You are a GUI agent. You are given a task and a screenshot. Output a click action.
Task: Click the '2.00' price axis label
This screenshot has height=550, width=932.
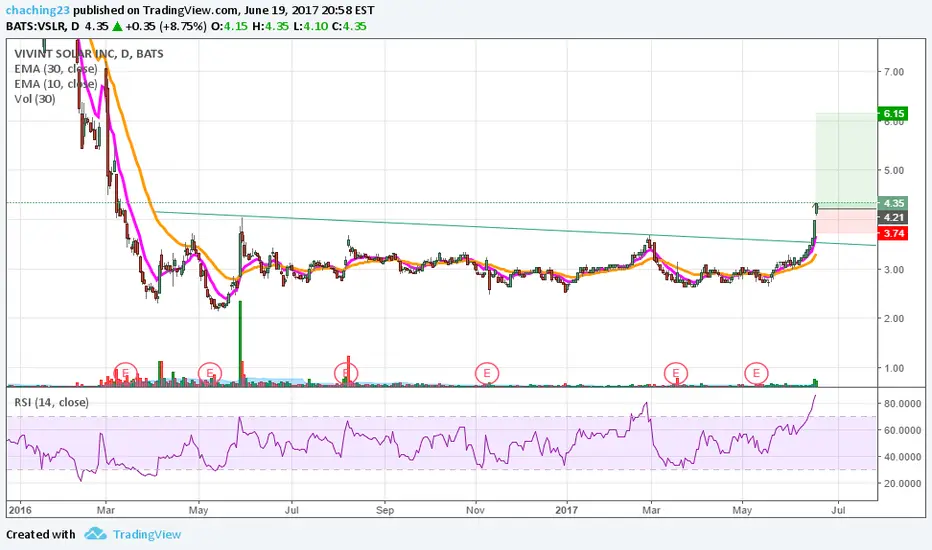tap(894, 319)
